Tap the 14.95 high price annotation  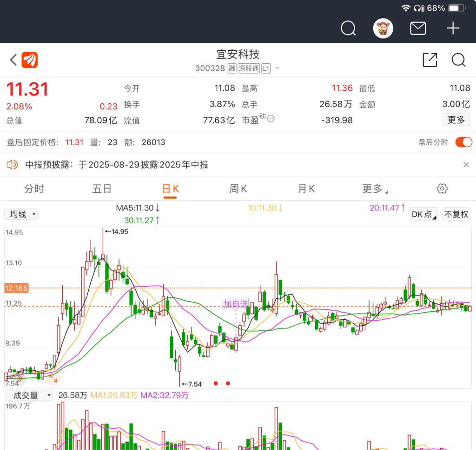tap(117, 232)
